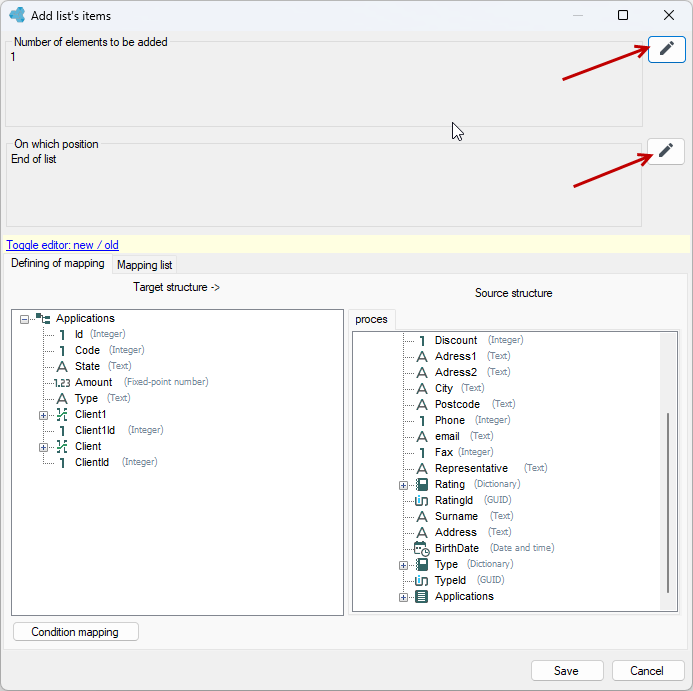Edit the number of elements to be added
693x691 pixels.
tap(666, 49)
